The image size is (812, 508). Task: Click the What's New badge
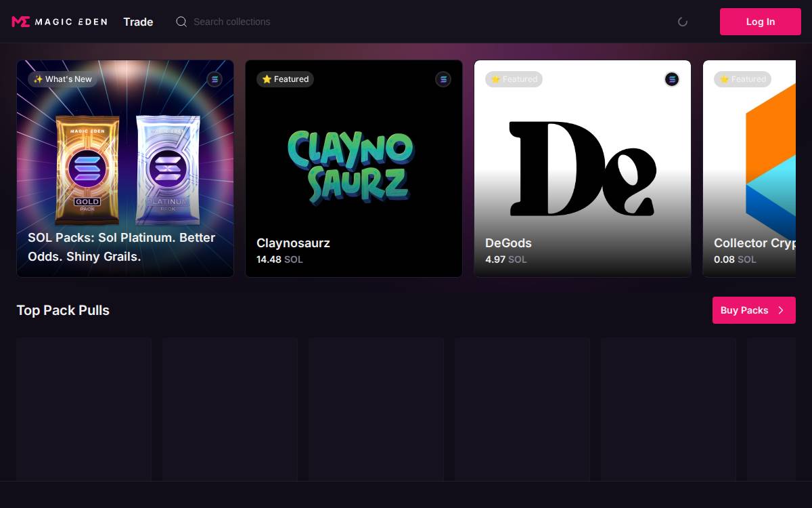tap(63, 79)
